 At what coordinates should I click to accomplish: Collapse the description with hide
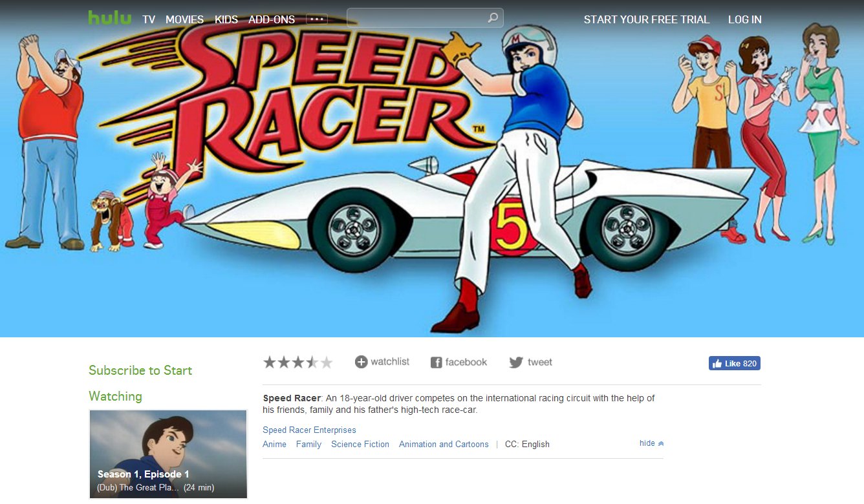point(651,443)
